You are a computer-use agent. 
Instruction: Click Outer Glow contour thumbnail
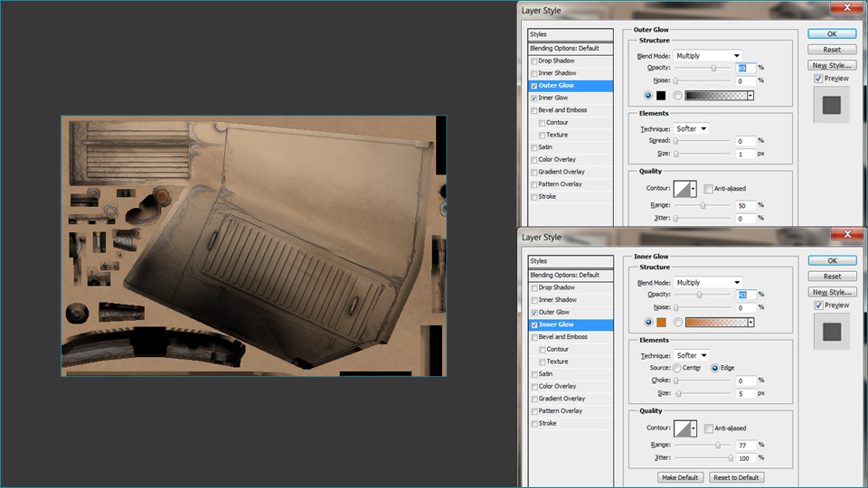(682, 189)
